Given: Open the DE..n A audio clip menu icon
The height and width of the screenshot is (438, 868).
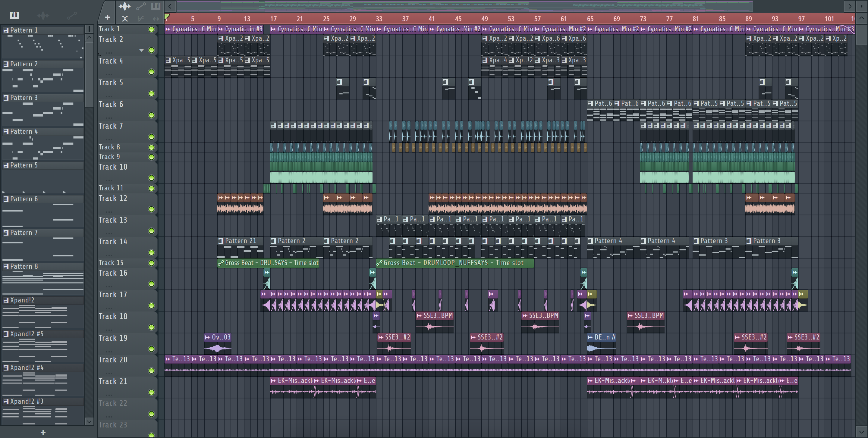Looking at the screenshot, I should [590, 337].
